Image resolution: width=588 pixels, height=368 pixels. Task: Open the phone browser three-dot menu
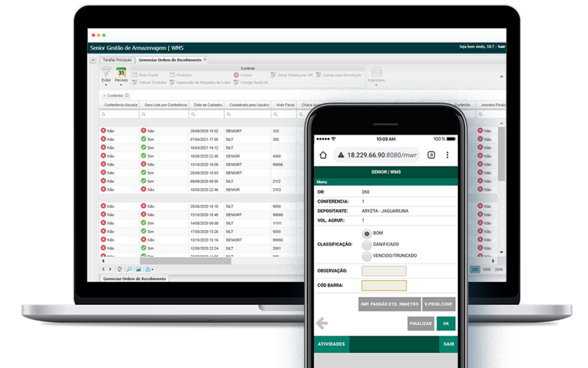click(x=447, y=155)
